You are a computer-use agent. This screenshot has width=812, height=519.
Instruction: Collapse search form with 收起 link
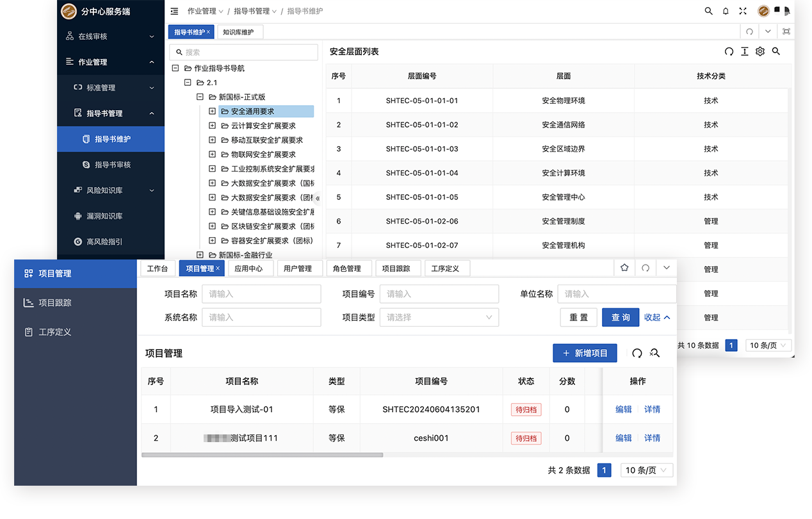(x=657, y=317)
